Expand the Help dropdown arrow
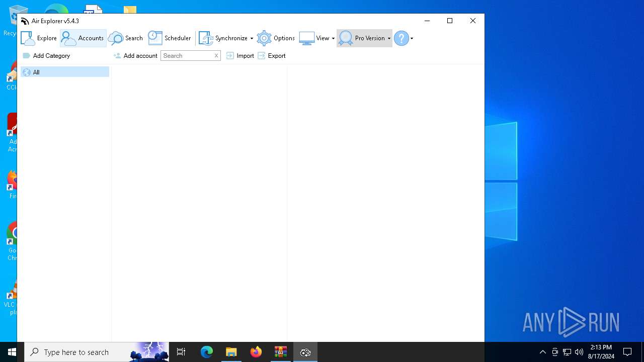 [x=412, y=38]
